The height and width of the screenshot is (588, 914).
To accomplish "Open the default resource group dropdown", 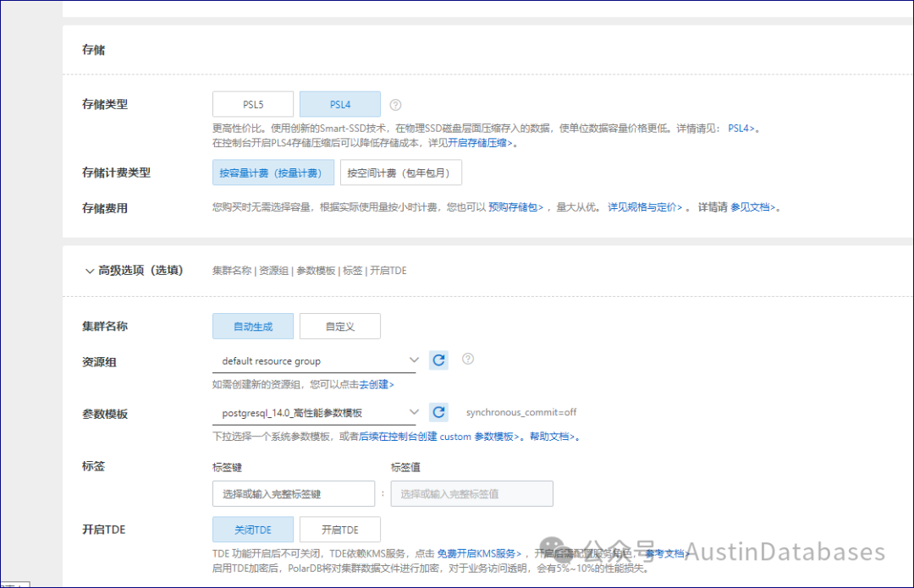I will coord(315,360).
